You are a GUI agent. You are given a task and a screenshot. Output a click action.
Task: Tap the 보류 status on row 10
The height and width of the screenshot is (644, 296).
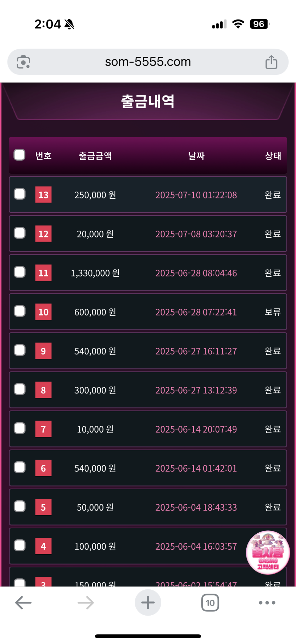(x=273, y=312)
